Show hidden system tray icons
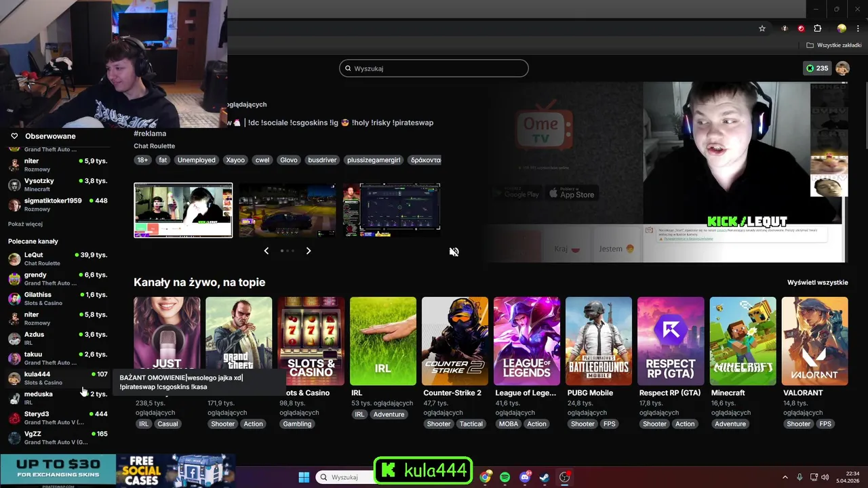The height and width of the screenshot is (488, 868). (x=785, y=477)
